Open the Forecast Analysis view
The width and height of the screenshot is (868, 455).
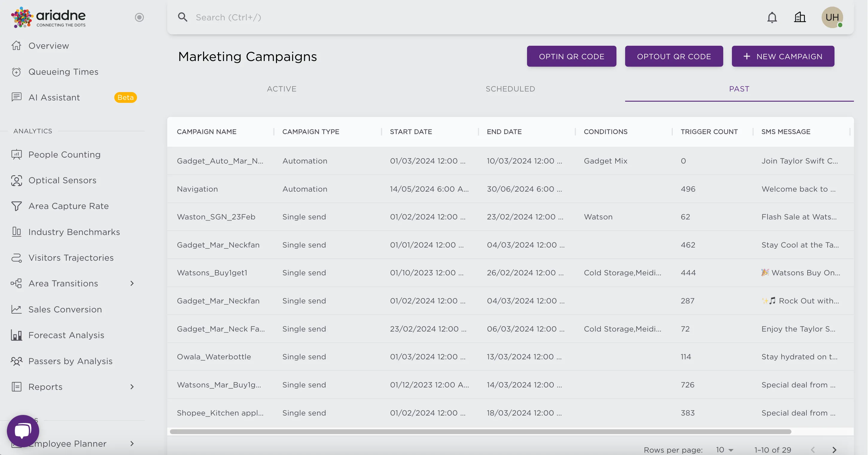[x=66, y=335]
